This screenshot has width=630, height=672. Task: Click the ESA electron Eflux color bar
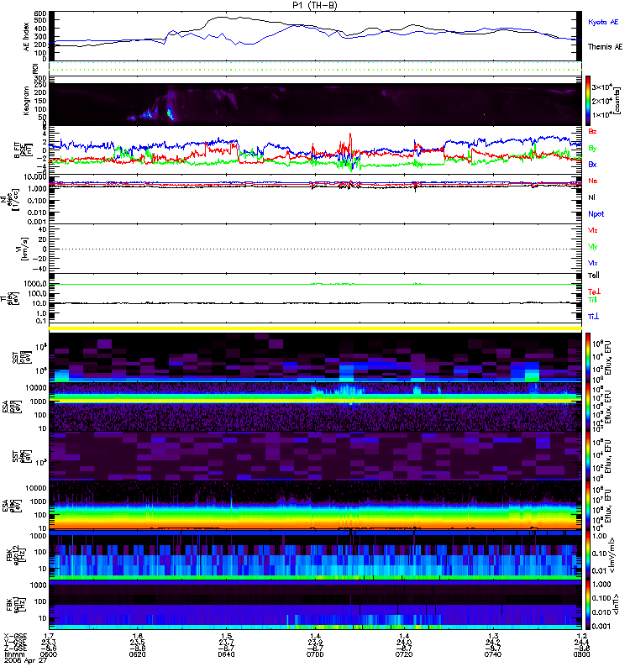(x=588, y=506)
